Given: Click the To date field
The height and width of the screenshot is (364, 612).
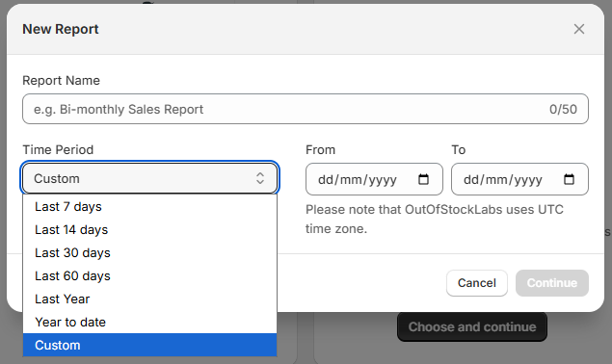Looking at the screenshot, I should [x=519, y=179].
